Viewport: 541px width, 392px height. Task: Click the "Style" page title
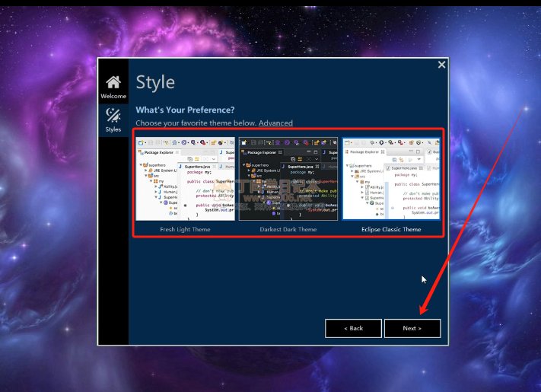coord(155,82)
